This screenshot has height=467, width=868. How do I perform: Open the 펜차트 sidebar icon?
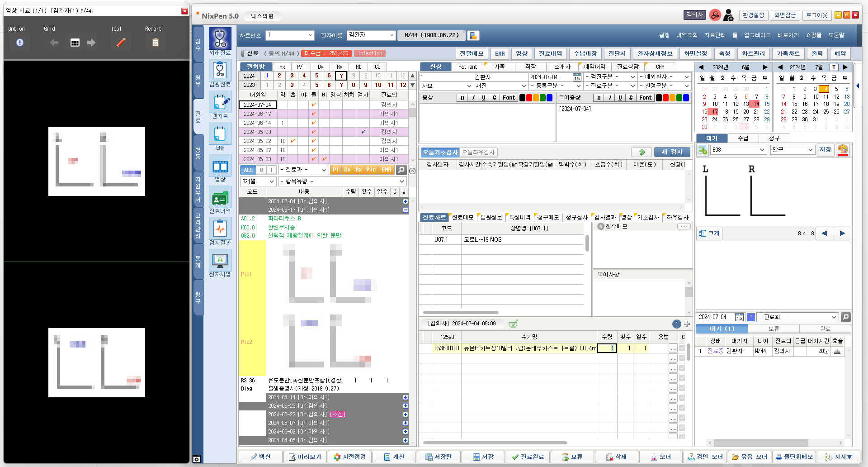click(x=220, y=102)
